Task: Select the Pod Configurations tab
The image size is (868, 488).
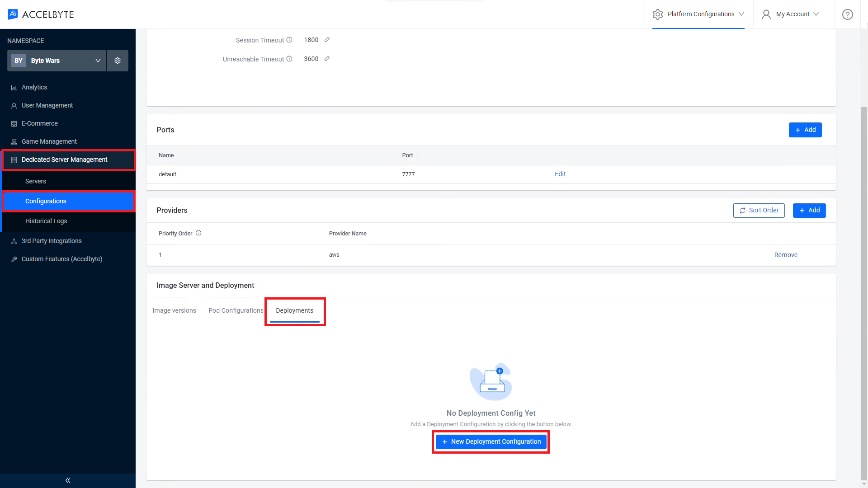Action: (236, 310)
